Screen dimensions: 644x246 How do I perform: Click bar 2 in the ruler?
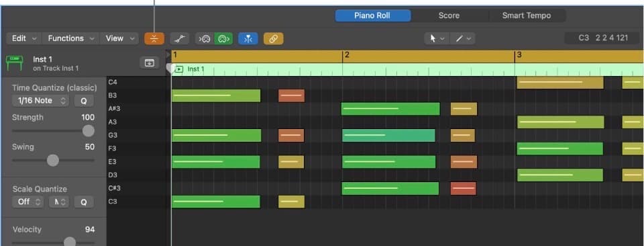[x=347, y=55]
